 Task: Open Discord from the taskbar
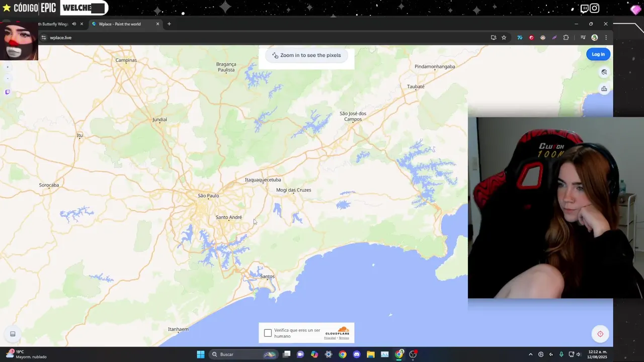click(x=357, y=354)
